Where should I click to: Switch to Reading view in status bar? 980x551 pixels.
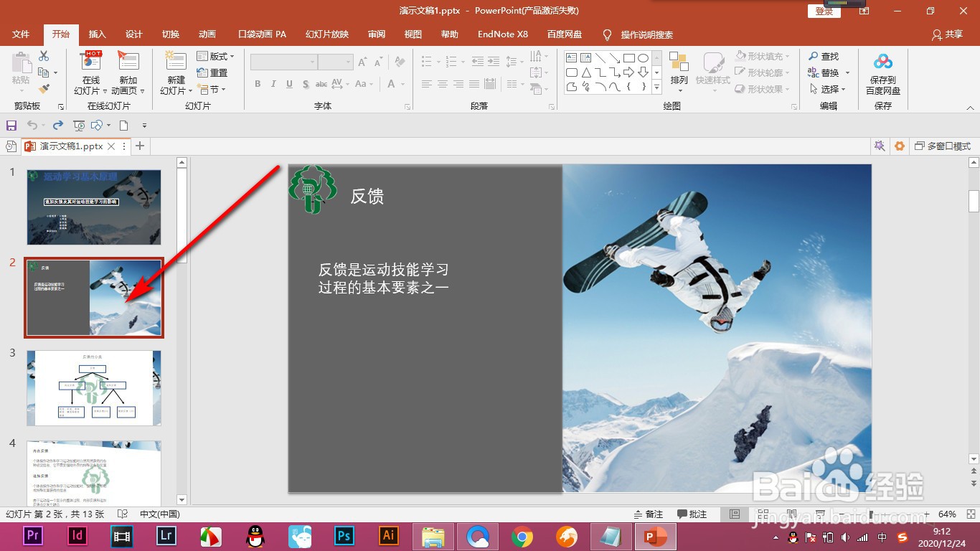pos(790,514)
